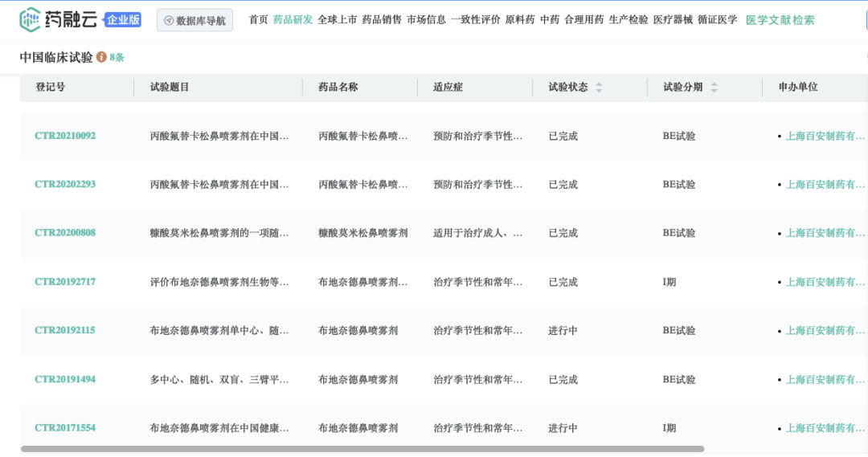Click the info icon beside 中国临床试验
Image resolution: width=868 pixels, height=457 pixels.
[x=101, y=57]
